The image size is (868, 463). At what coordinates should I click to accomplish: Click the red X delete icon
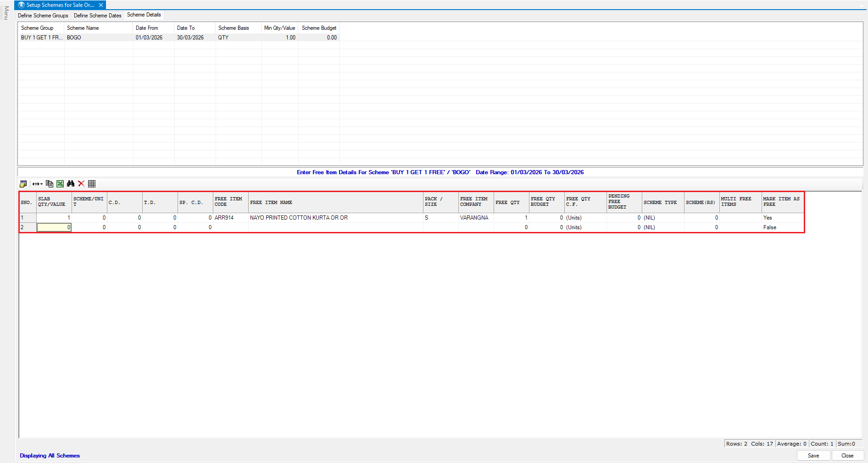[81, 184]
